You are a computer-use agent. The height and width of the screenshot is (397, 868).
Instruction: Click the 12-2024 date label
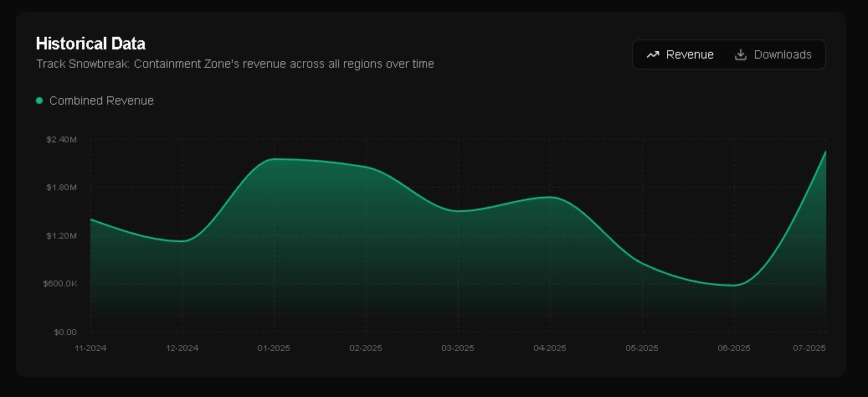click(x=182, y=348)
